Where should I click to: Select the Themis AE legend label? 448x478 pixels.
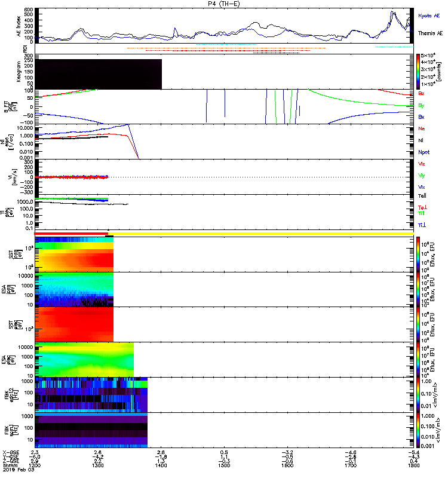tap(430, 33)
